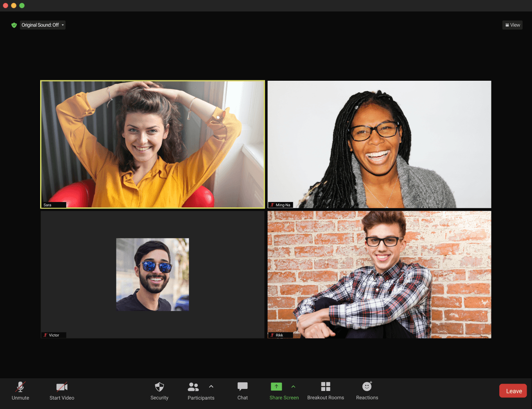Click Sara's name label
532x409 pixels.
click(54, 205)
